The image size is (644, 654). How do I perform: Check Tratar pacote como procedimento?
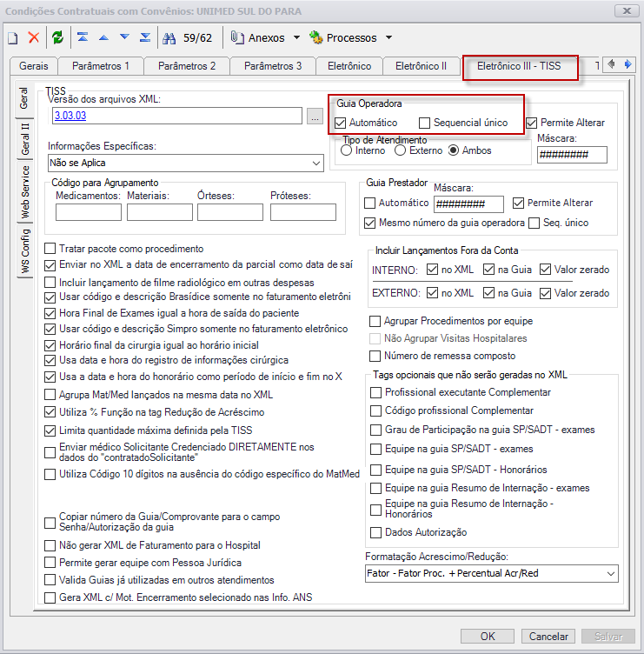[50, 249]
